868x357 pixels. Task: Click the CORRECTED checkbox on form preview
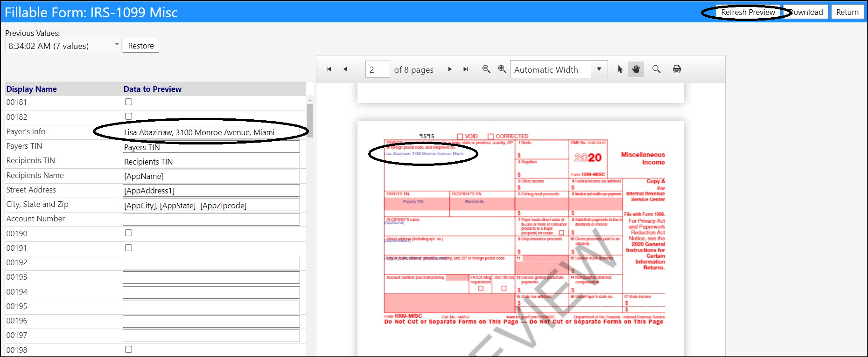tap(490, 137)
